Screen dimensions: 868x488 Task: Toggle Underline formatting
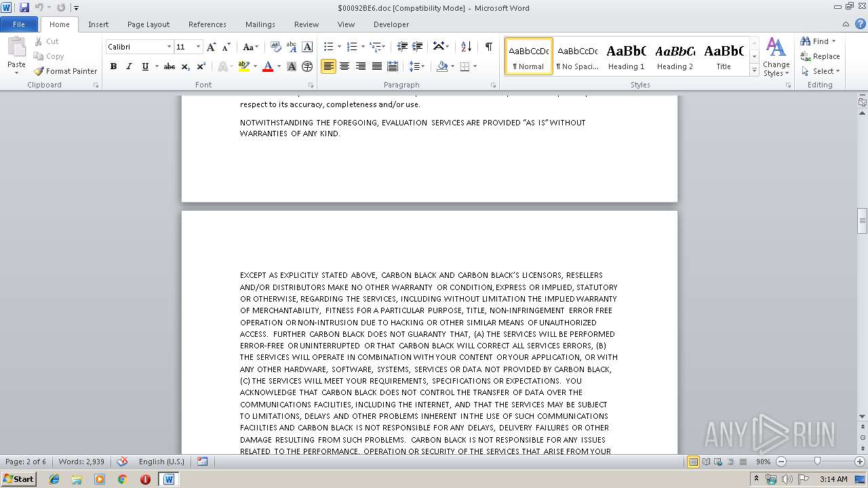(x=145, y=66)
